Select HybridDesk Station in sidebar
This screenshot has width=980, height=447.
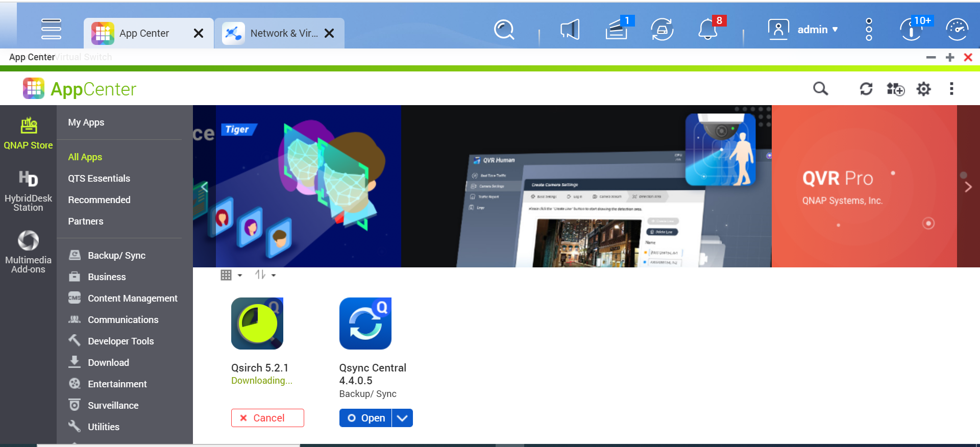pos(28,191)
